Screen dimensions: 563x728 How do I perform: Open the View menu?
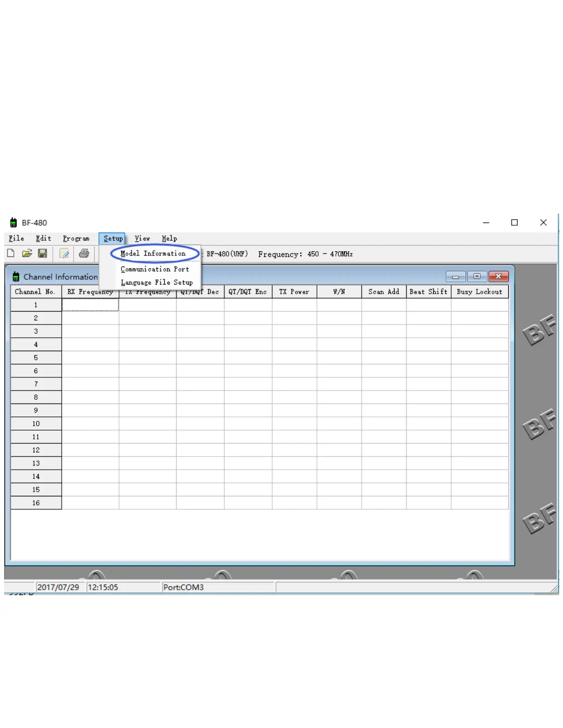click(x=142, y=238)
